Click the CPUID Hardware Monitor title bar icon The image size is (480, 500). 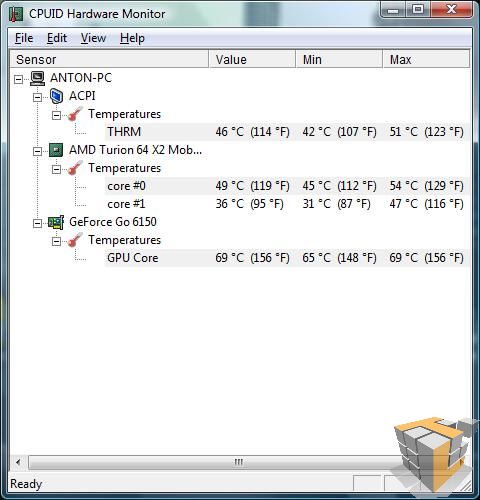[x=15, y=14]
